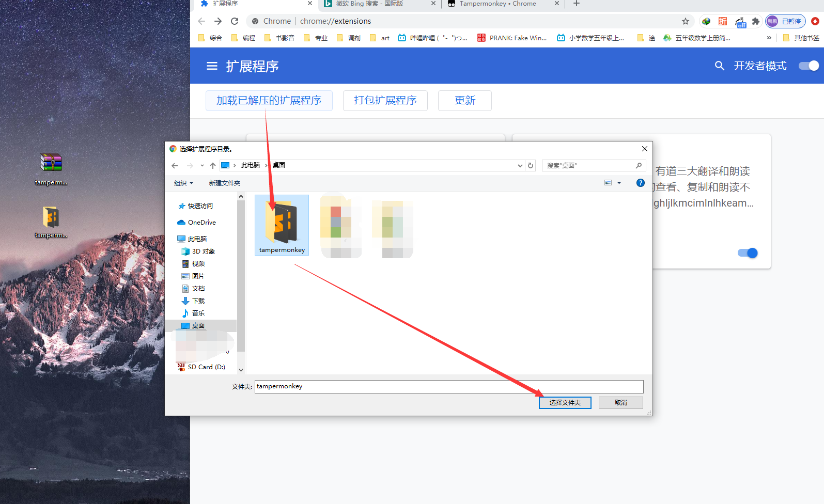The width and height of the screenshot is (824, 504).
Task: Click the colorful ball extension icon
Action: (x=706, y=21)
